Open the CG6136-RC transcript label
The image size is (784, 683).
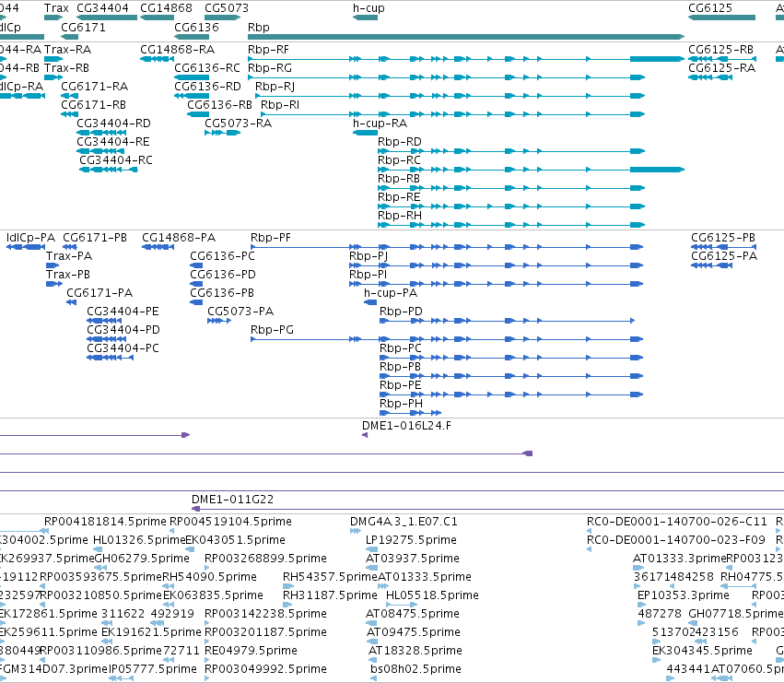pyautogui.click(x=207, y=68)
